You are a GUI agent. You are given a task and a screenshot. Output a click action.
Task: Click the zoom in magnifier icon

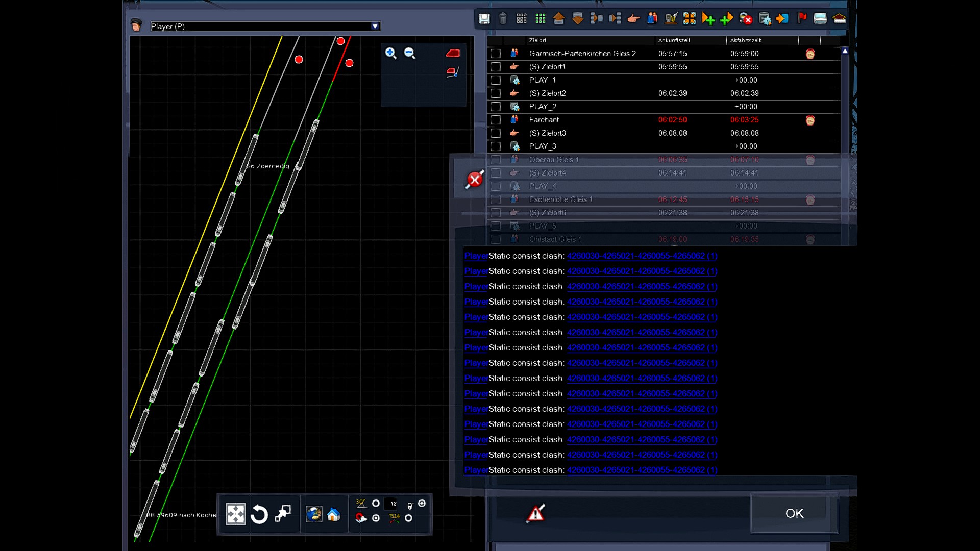tap(391, 53)
